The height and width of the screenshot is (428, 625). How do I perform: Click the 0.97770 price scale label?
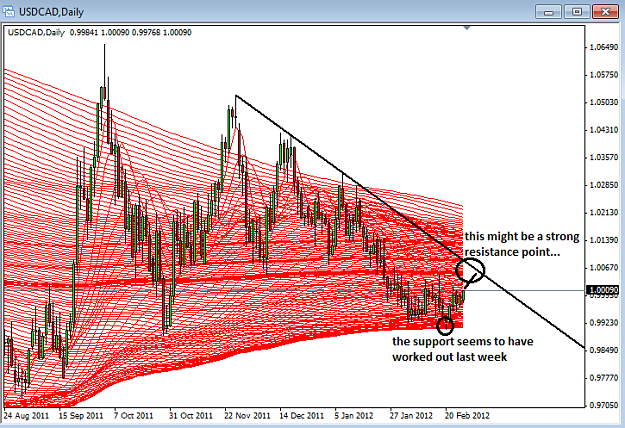[x=603, y=377]
